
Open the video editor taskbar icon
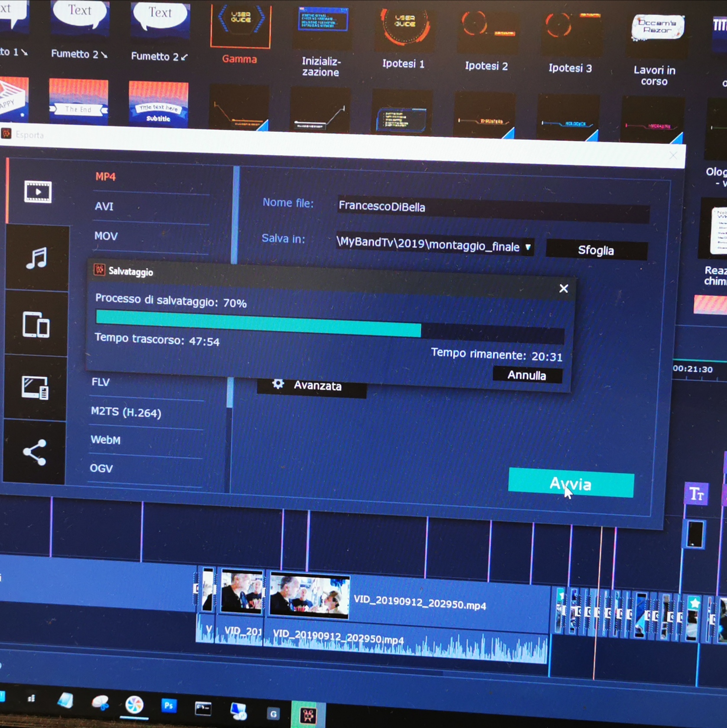click(308, 715)
